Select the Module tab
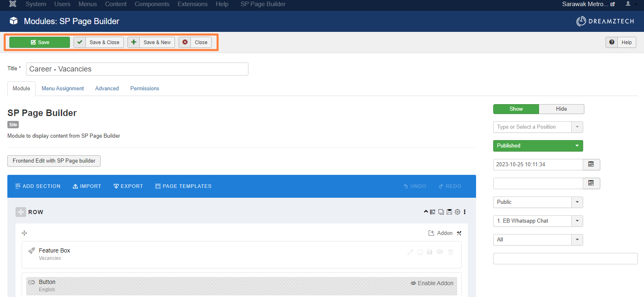This screenshot has width=644, height=297. 21,89
